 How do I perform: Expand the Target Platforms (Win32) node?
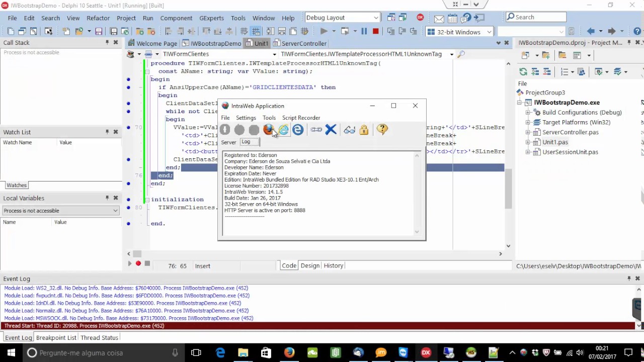[x=528, y=122]
